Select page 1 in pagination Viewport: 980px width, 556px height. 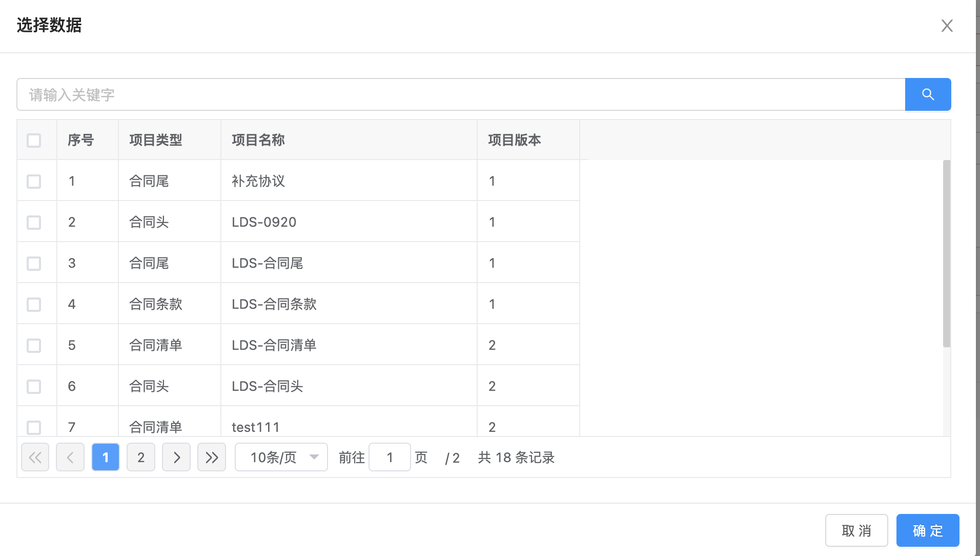click(106, 457)
